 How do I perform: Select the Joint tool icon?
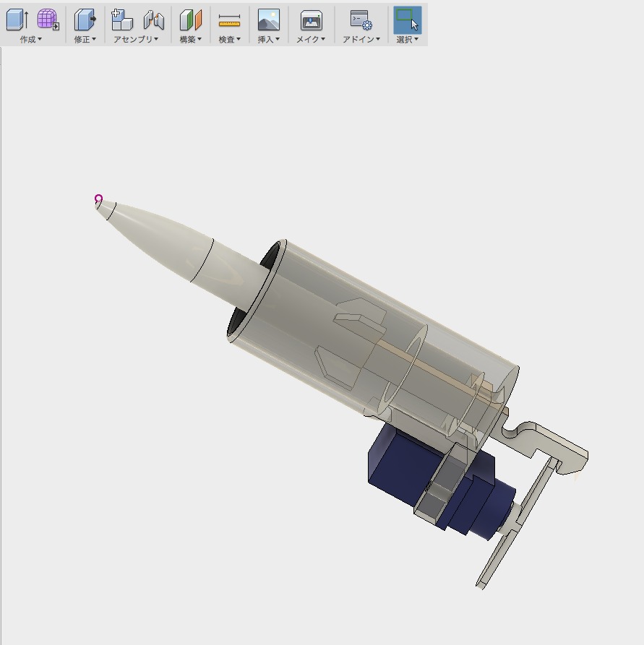coord(153,20)
